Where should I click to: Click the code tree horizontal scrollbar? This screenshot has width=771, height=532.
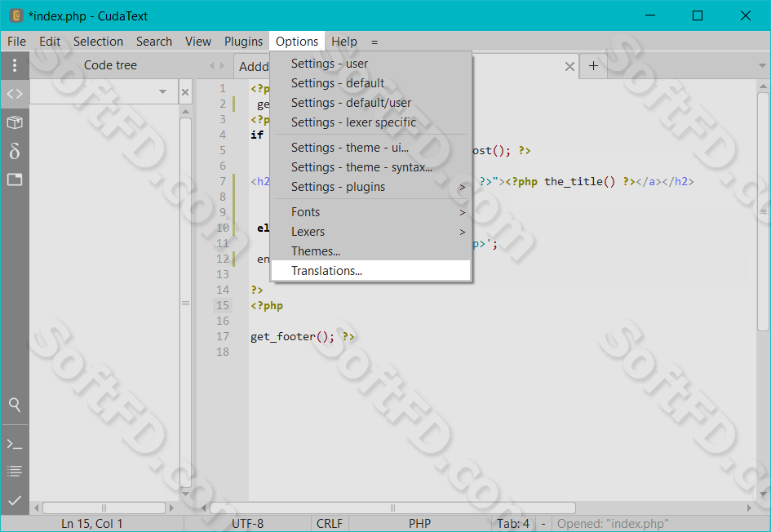[104, 508]
